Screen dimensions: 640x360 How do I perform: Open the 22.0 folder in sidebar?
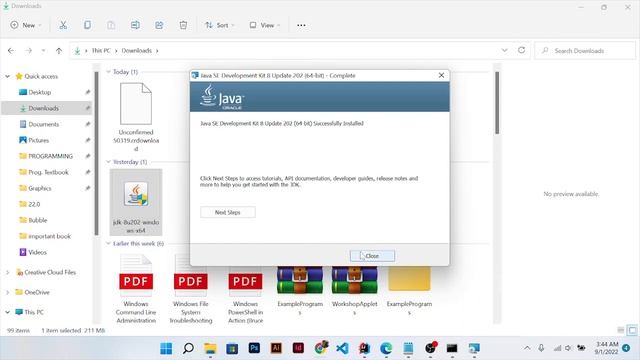34,204
